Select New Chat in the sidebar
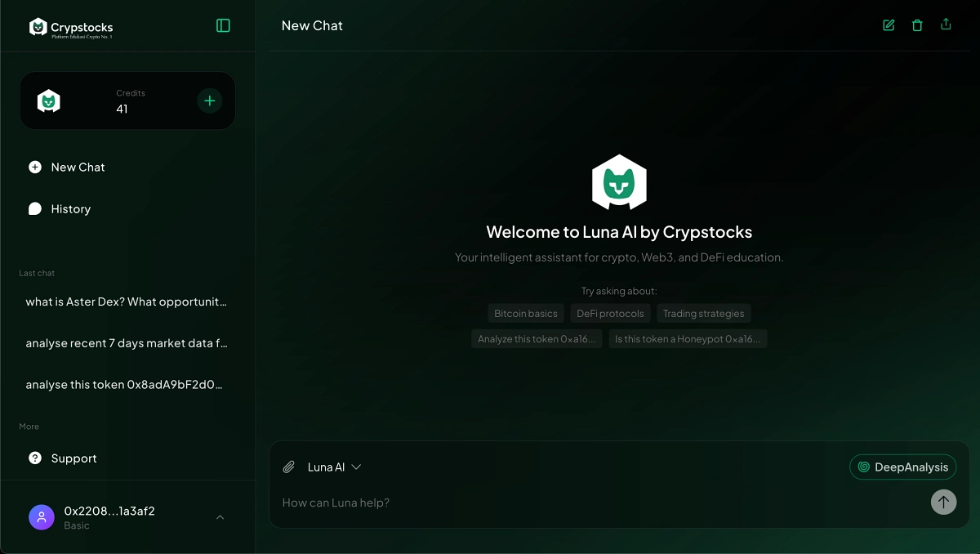980x554 pixels. 77,167
